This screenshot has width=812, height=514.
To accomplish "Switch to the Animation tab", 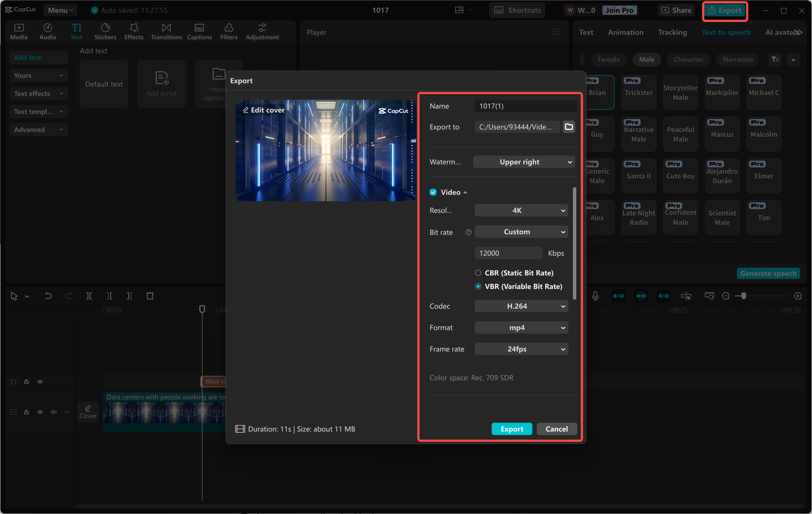I will (626, 32).
